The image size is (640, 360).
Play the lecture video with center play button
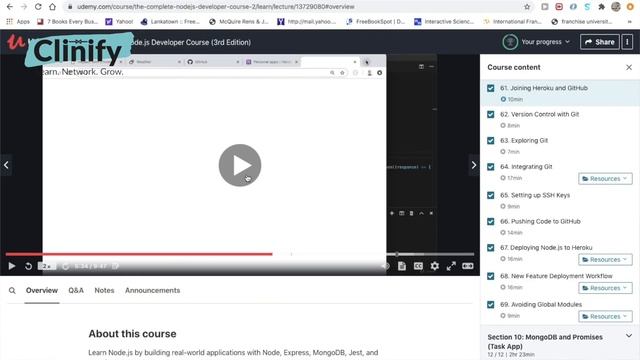(240, 165)
